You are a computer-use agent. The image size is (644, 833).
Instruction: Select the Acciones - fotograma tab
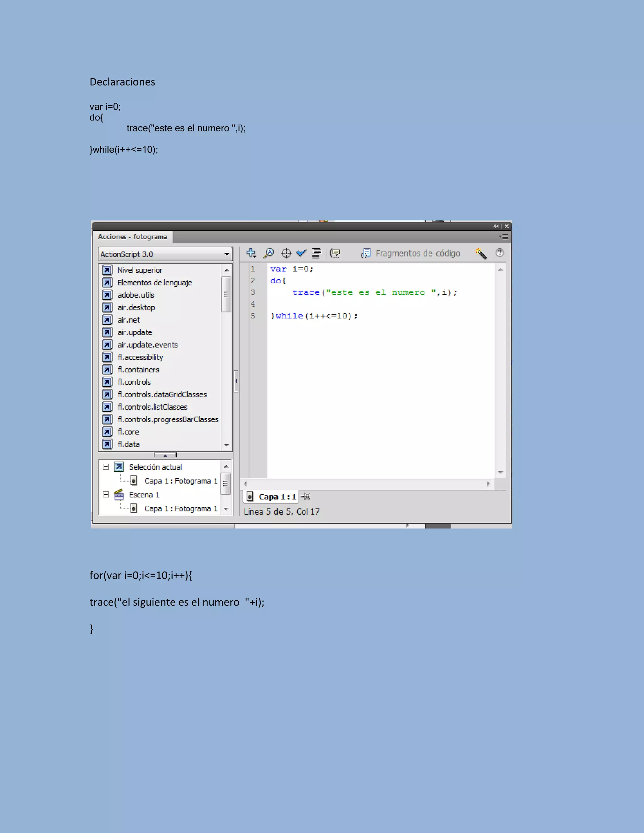(x=132, y=236)
